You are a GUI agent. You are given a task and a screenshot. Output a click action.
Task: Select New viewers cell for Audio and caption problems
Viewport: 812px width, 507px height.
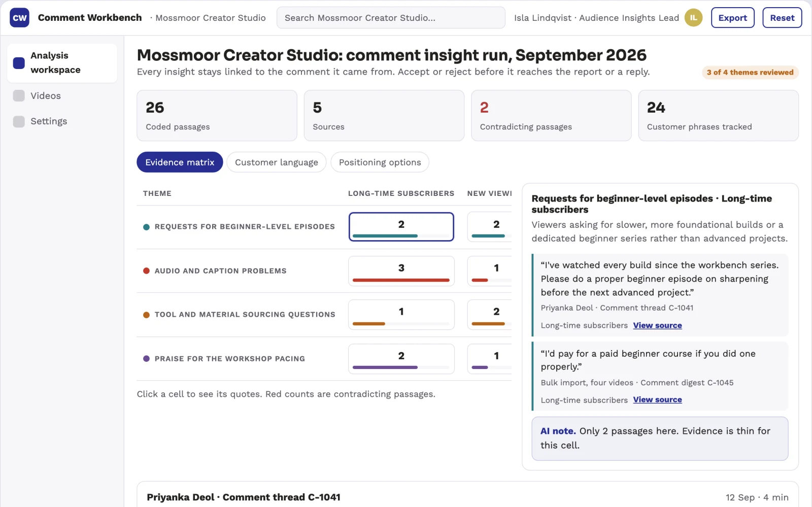(490, 271)
